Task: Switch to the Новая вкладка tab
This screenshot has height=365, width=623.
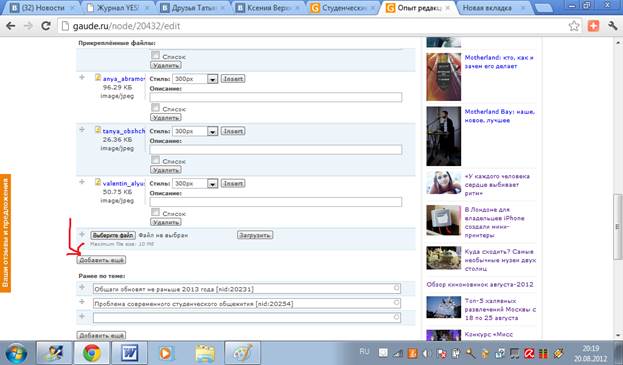Action: [x=493, y=8]
